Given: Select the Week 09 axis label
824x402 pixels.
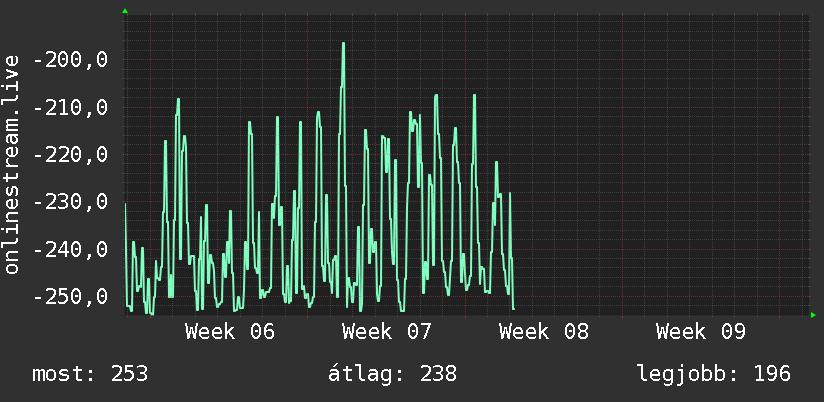Looking at the screenshot, I should tap(701, 332).
